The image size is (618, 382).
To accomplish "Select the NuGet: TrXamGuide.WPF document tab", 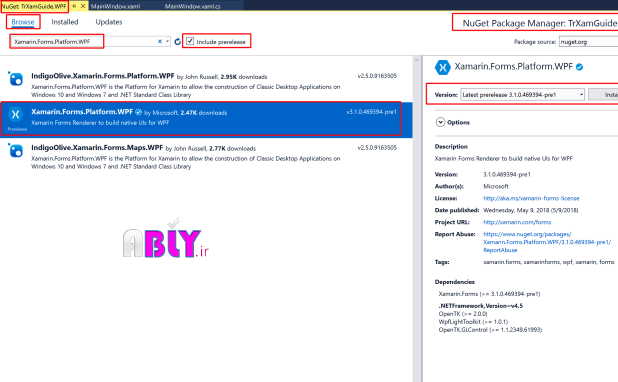I will click(34, 6).
